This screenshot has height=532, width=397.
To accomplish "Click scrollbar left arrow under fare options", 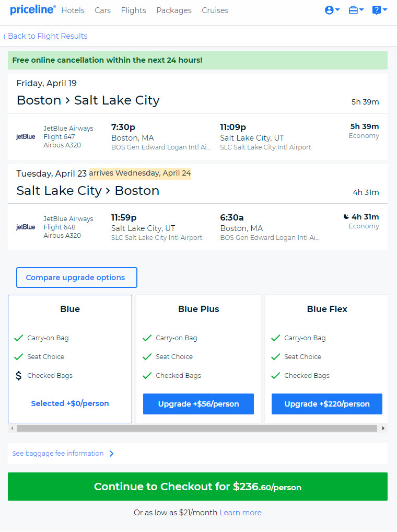I will [x=12, y=428].
